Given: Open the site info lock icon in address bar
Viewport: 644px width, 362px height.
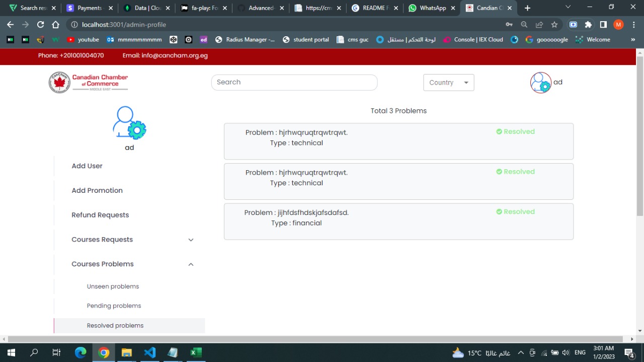Looking at the screenshot, I should coord(74,24).
